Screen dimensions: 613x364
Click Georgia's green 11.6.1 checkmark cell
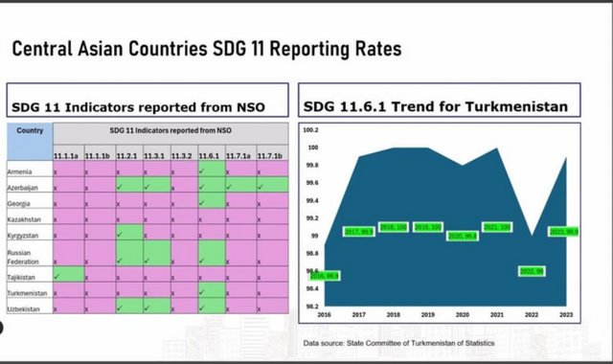[x=212, y=200]
